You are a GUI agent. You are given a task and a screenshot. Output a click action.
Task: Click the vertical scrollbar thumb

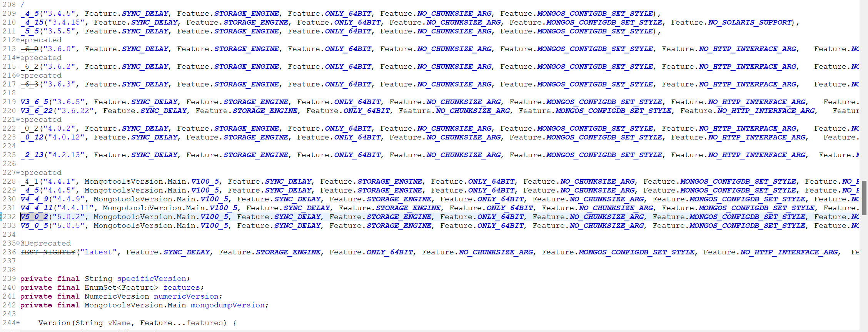click(x=864, y=198)
